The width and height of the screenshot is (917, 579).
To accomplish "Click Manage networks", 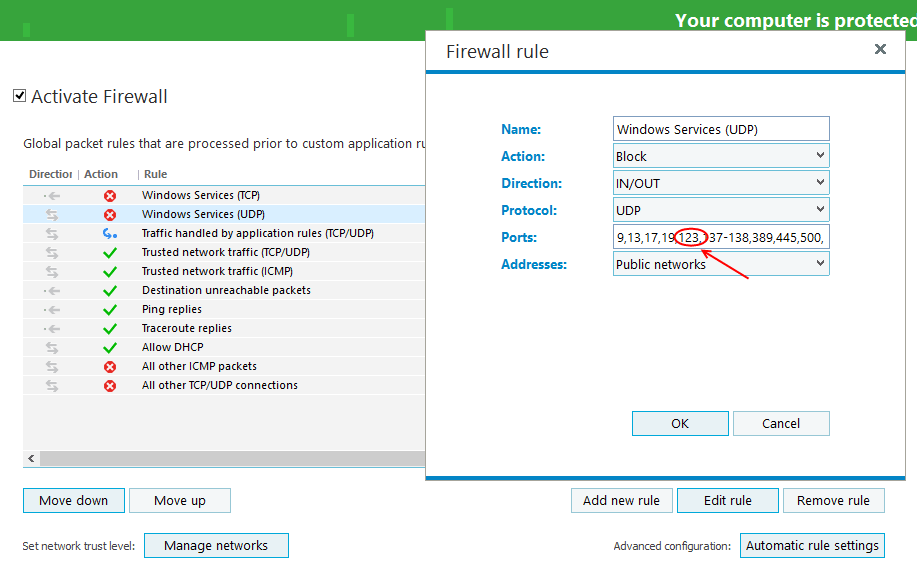I will click(x=216, y=545).
